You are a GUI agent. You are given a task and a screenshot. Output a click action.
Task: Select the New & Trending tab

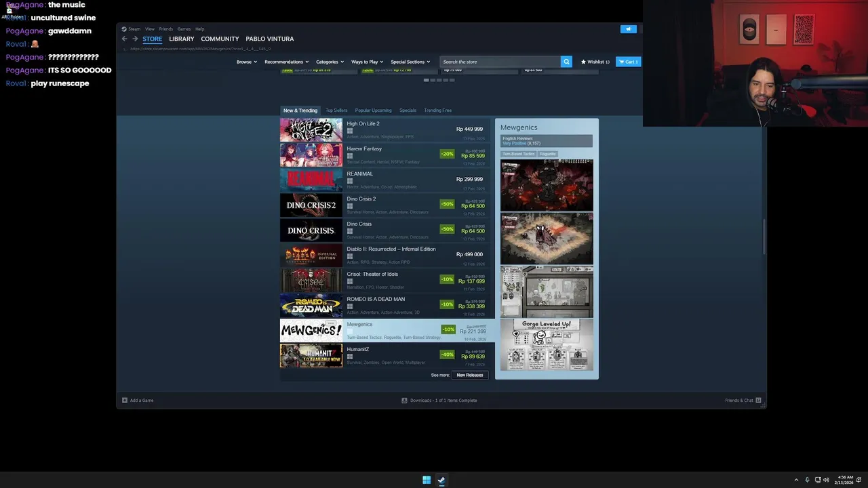click(300, 110)
